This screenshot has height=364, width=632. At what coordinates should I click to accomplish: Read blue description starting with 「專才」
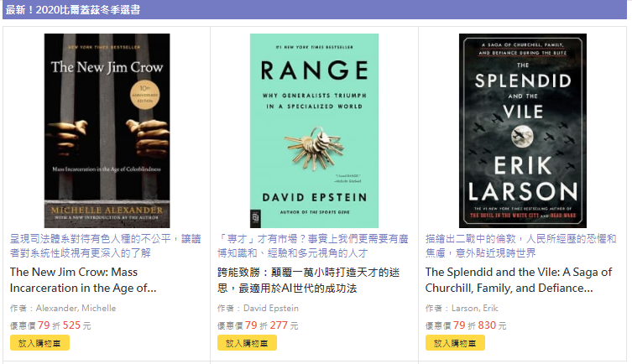point(313,246)
